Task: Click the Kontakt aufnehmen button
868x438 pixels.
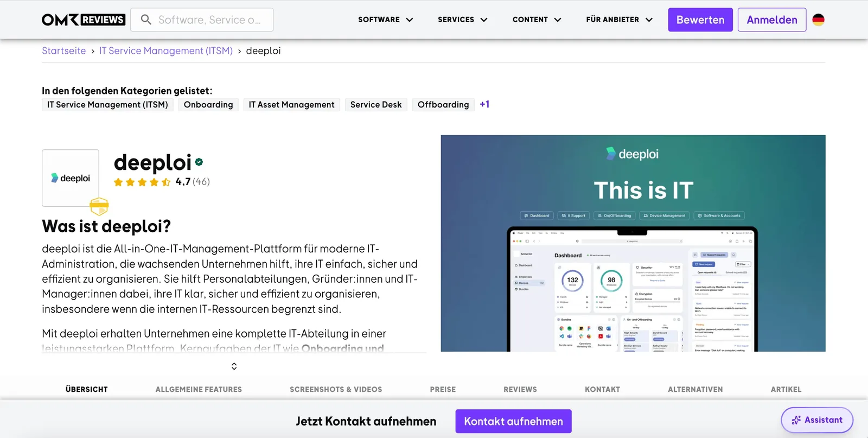Action: pos(513,421)
